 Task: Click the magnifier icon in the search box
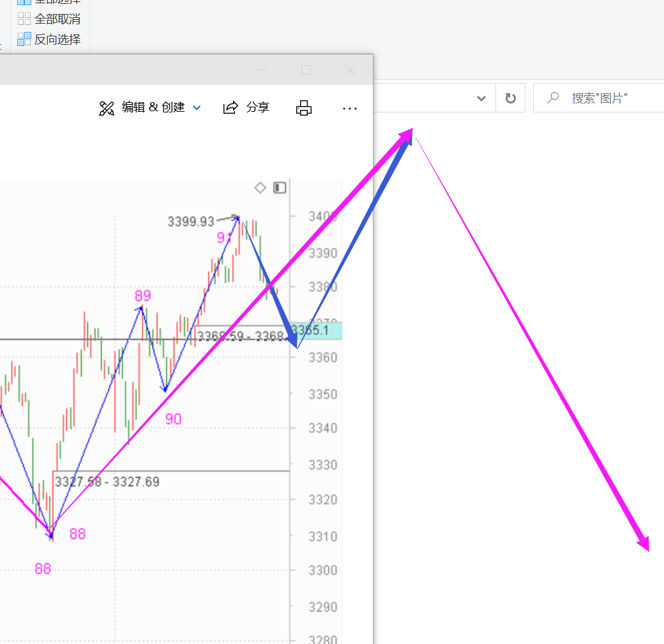tap(553, 98)
